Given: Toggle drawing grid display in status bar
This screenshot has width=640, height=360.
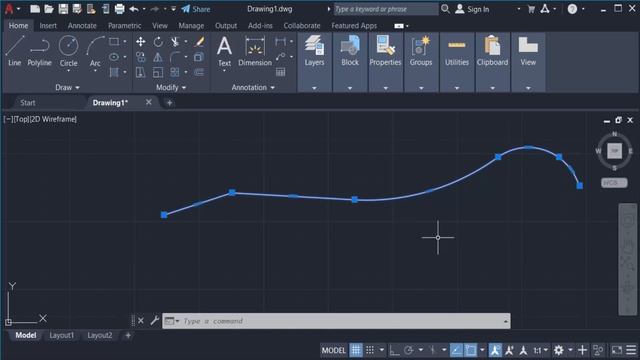Looking at the screenshot, I should pyautogui.click(x=356, y=350).
